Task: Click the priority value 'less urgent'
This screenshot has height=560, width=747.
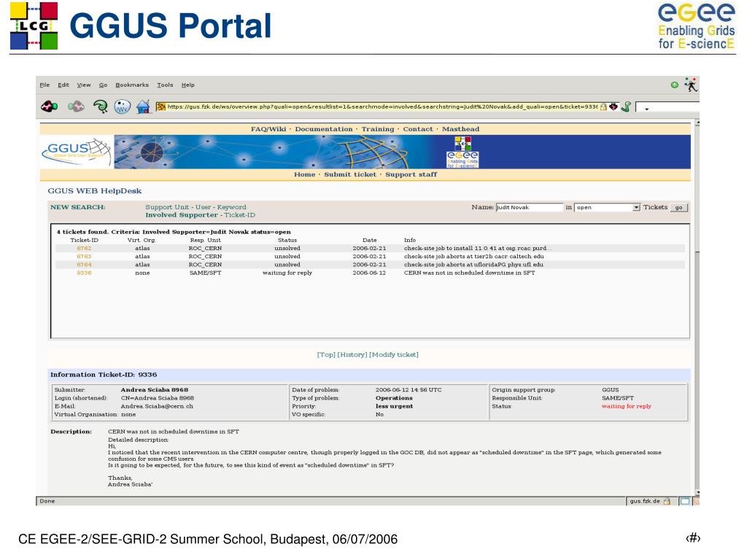Action: click(394, 406)
